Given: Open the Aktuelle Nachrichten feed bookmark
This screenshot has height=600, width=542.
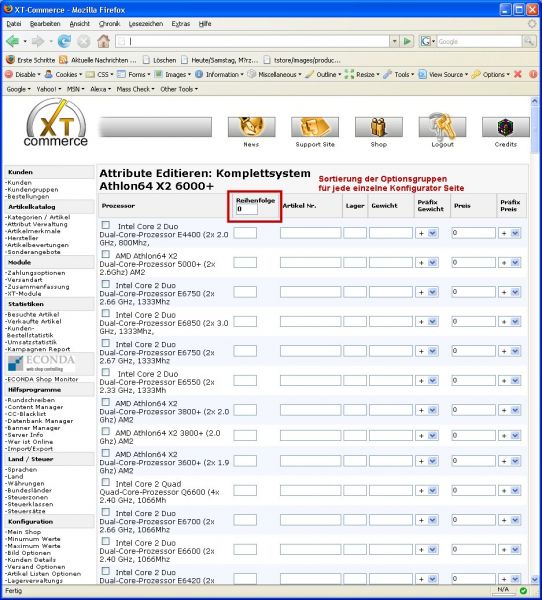Looking at the screenshot, I should pyautogui.click(x=98, y=60).
